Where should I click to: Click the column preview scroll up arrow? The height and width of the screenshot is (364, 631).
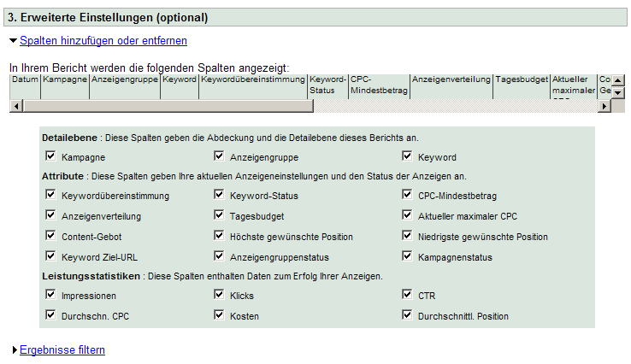tap(618, 80)
